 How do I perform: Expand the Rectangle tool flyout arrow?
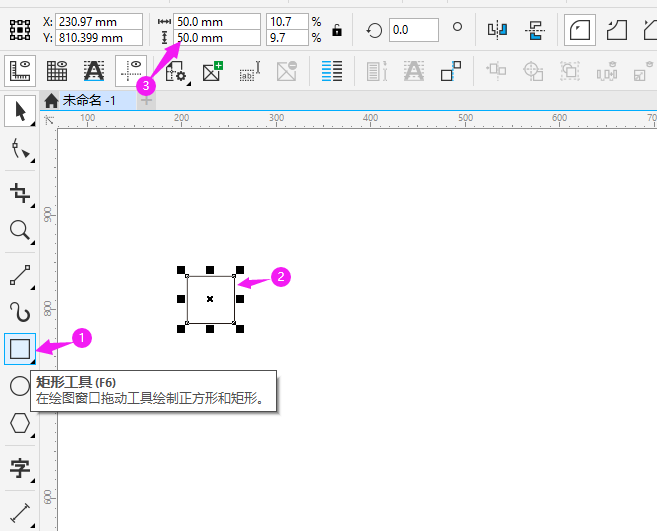click(33, 361)
